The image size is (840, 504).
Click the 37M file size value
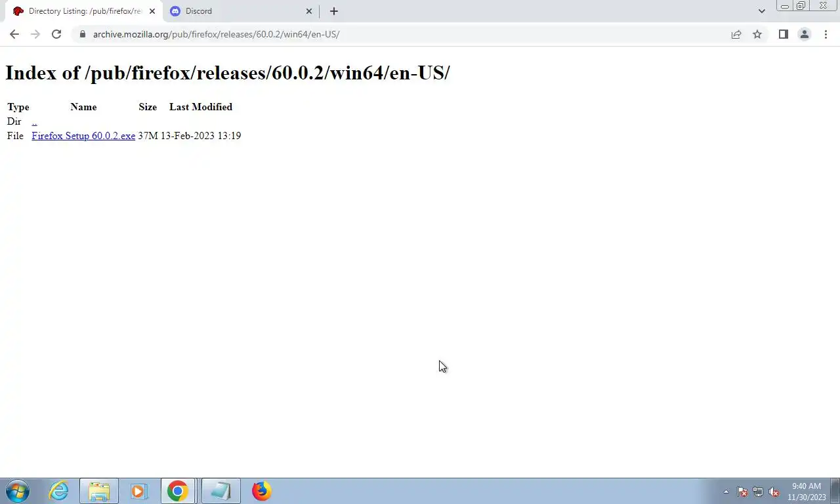pyautogui.click(x=148, y=136)
